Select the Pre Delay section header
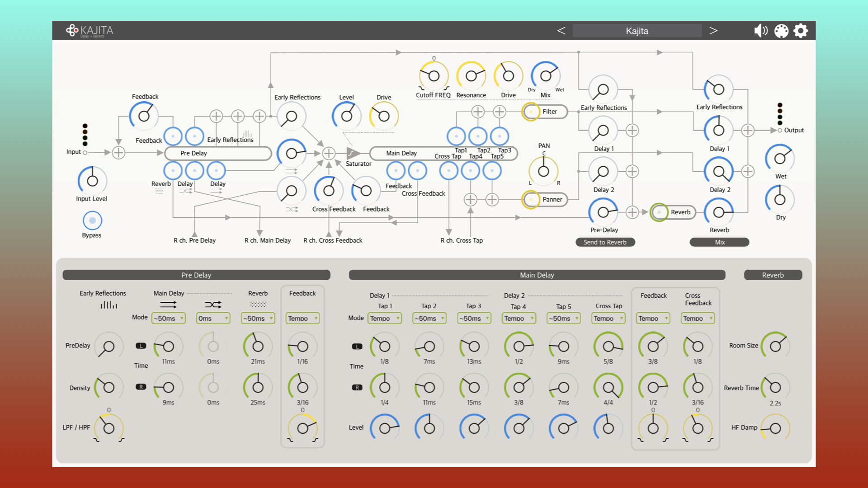 (196, 275)
